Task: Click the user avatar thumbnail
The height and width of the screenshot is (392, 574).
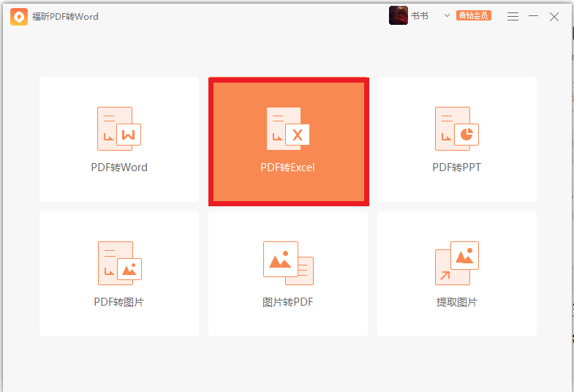Action: coord(399,15)
